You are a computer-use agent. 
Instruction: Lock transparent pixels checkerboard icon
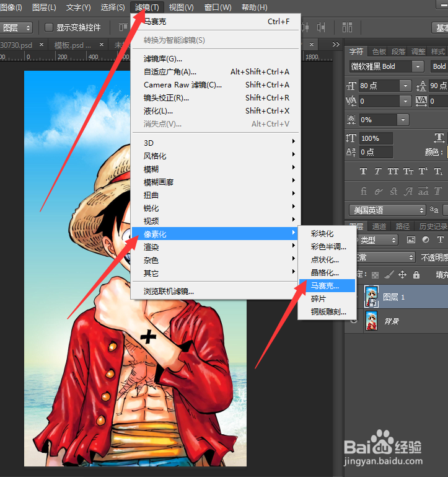coord(376,275)
